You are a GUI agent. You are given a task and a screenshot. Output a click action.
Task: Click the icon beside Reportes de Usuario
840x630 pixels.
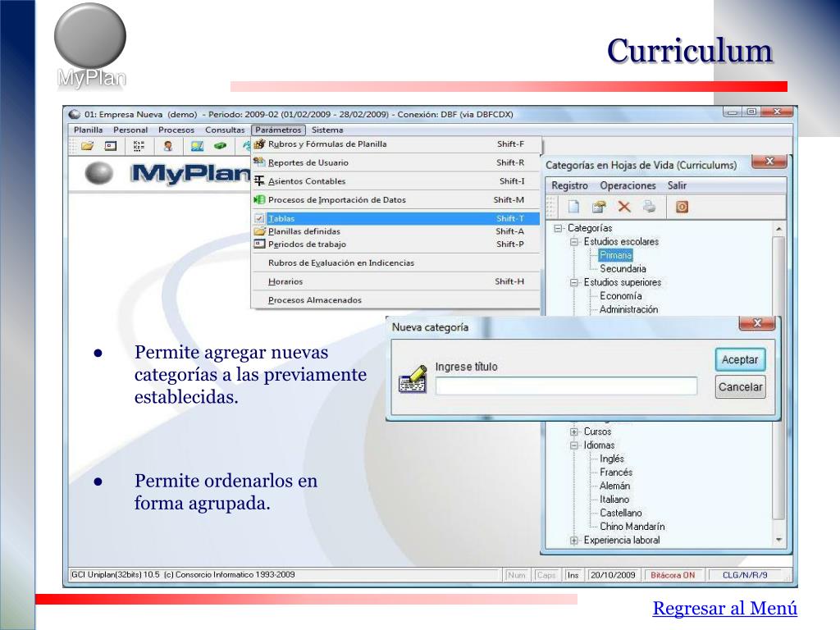click(260, 162)
